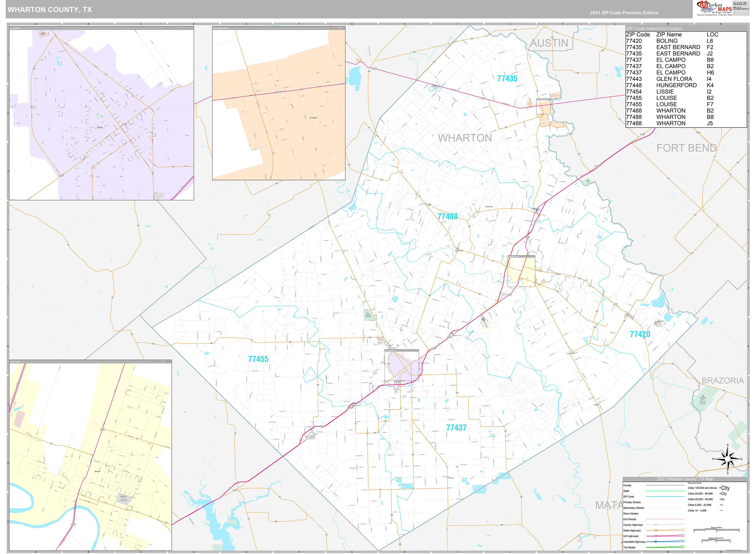Viewport: 756px width, 554px height.
Task: Select the EAST BERNARD row with LOC F2
Action: [x=686, y=47]
